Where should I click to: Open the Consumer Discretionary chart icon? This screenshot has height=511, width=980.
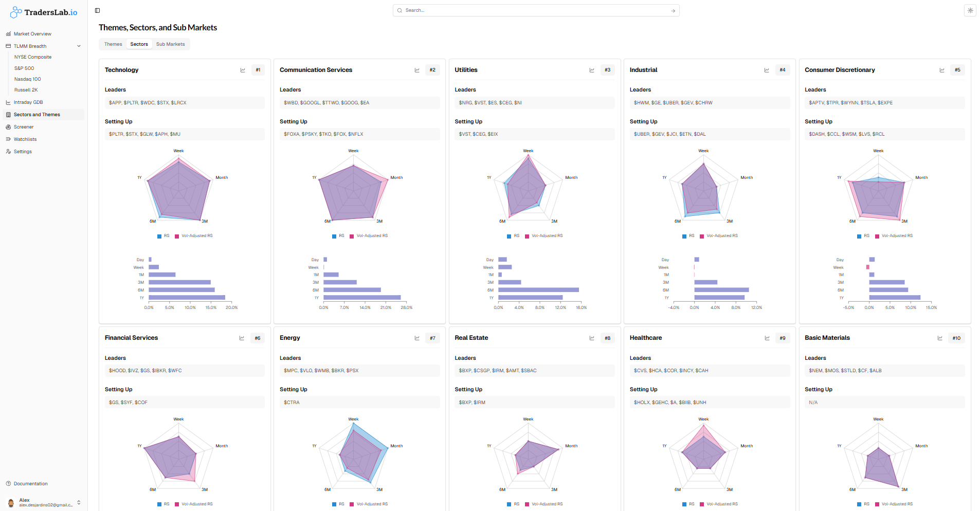(x=942, y=70)
